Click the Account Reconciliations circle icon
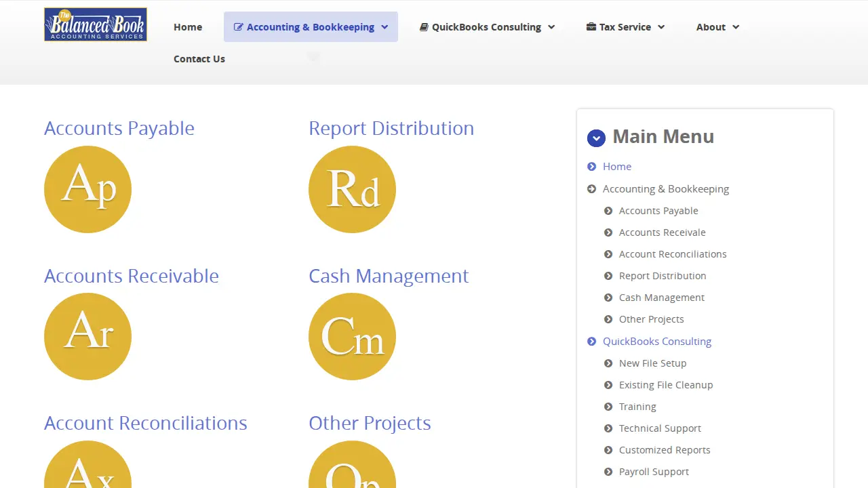The image size is (868, 488). click(87, 464)
